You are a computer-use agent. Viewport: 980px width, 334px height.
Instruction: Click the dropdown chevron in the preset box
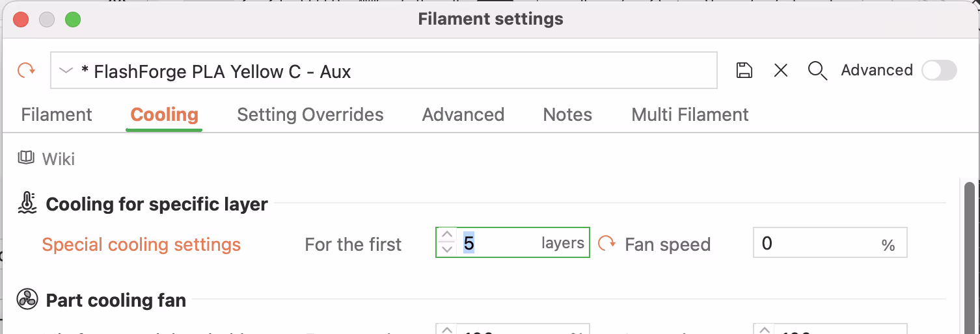66,70
